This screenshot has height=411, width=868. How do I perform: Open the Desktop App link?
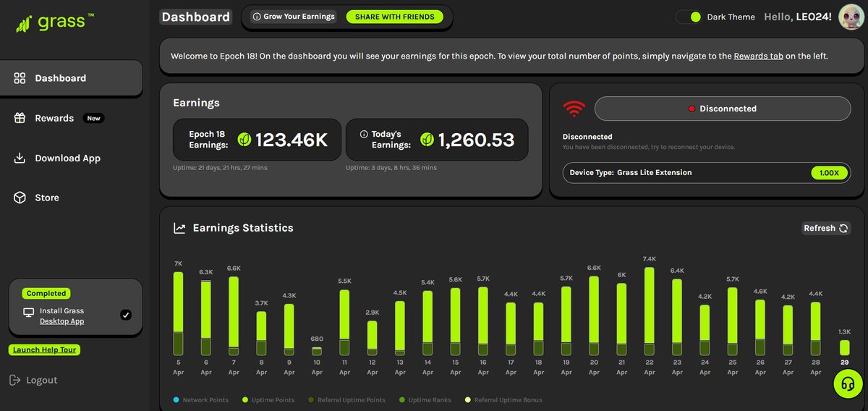pyautogui.click(x=61, y=321)
